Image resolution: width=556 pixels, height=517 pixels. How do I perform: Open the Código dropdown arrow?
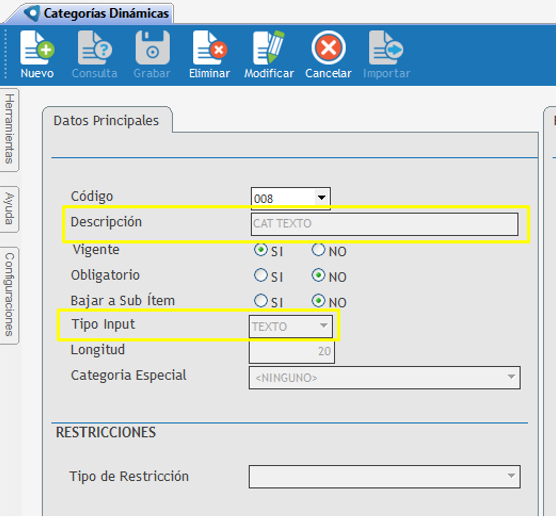tap(322, 198)
